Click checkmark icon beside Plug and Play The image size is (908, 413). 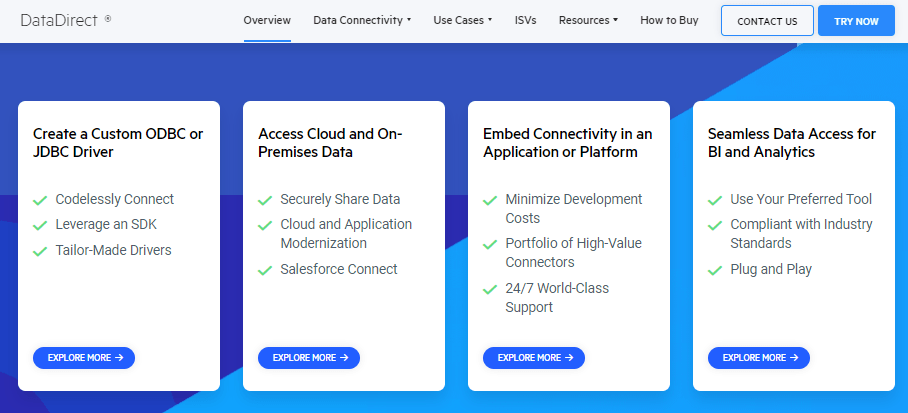coord(715,270)
